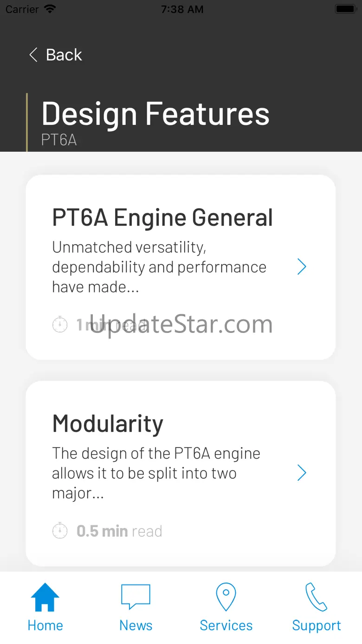Switch to the News tab label
The width and height of the screenshot is (362, 644).
tap(136, 625)
